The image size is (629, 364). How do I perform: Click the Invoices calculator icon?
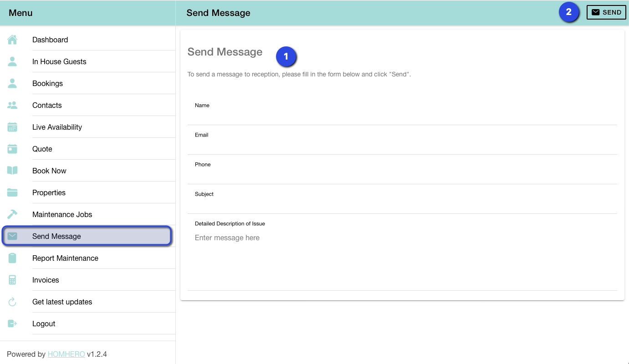click(12, 280)
